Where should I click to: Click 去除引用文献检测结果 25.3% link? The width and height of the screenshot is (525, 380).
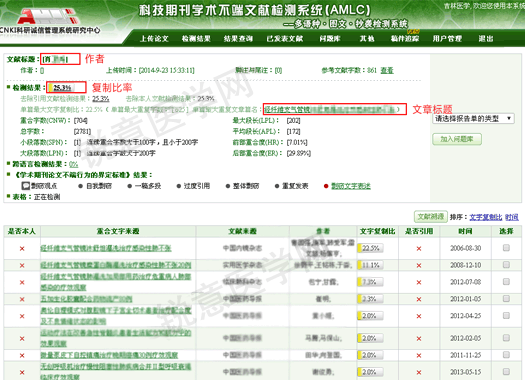(101, 98)
